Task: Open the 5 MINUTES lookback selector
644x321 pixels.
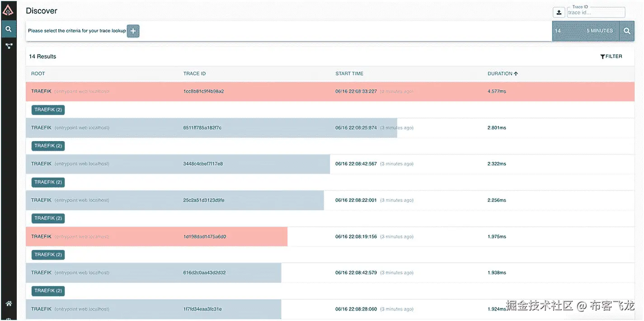Action: [x=599, y=31]
